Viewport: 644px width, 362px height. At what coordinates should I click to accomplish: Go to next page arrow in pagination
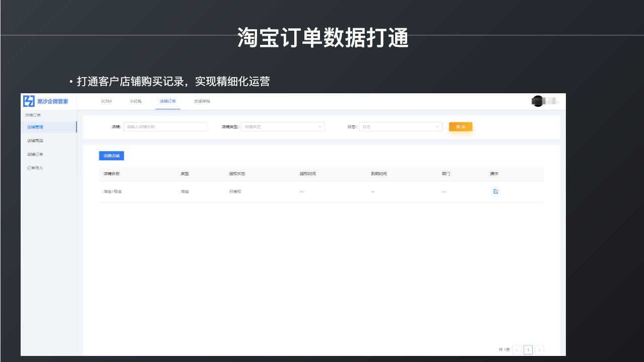tap(540, 350)
